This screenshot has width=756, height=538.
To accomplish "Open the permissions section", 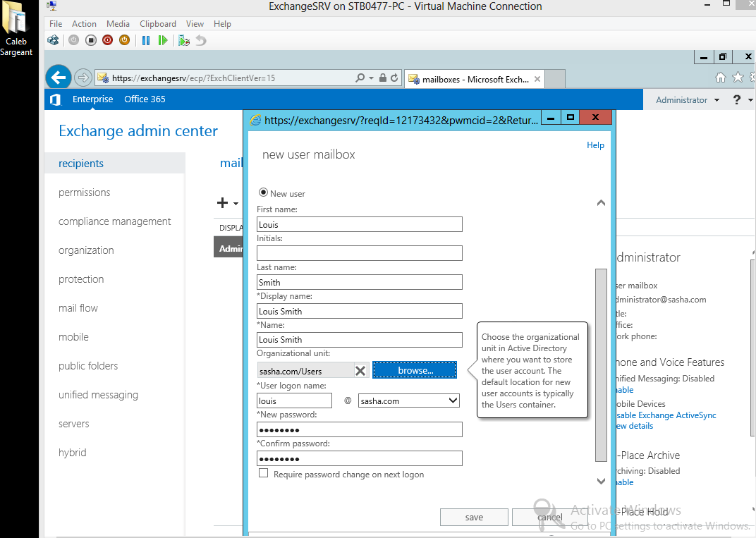I will [x=85, y=192].
